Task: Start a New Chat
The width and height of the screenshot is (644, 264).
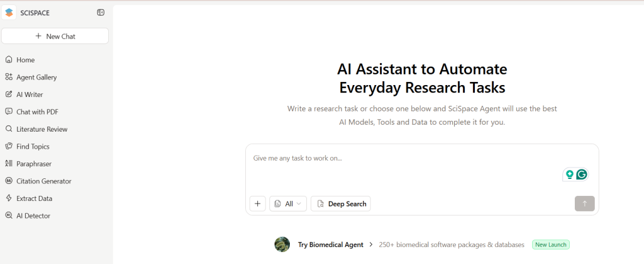Action: pyautogui.click(x=55, y=36)
